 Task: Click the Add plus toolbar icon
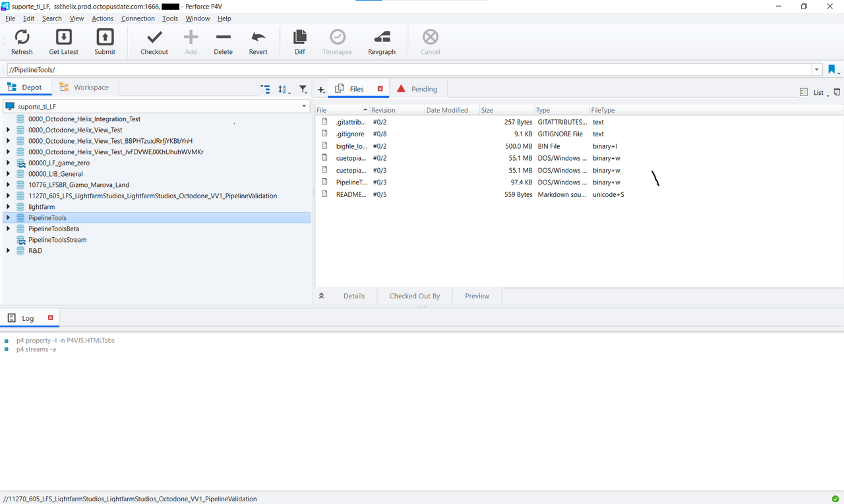click(191, 37)
